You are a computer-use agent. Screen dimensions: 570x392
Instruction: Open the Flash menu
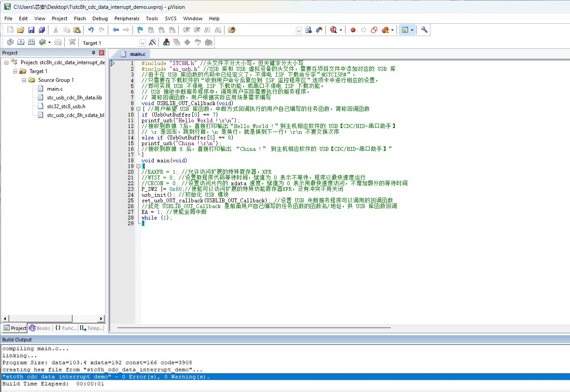coord(80,18)
